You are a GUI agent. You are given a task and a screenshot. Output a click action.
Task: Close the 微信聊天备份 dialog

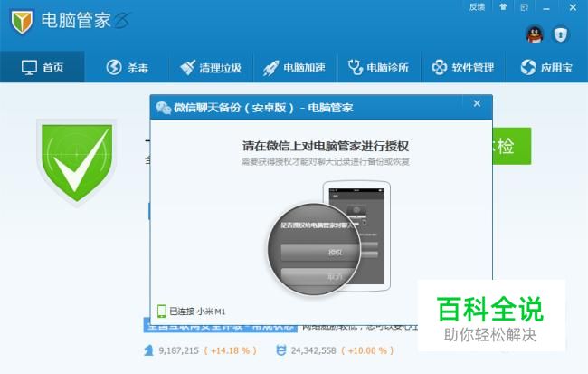[477, 103]
